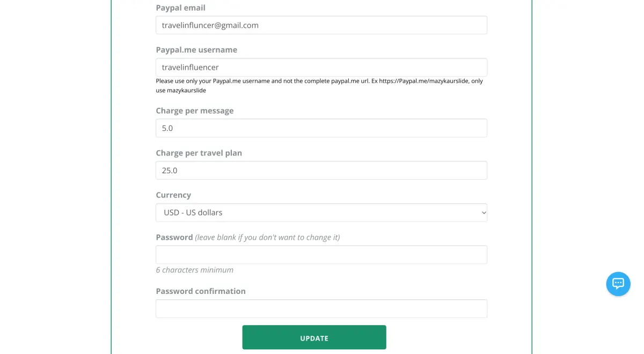644x354 pixels.
Task: Click the "Password confirmation" label
Action: click(201, 291)
